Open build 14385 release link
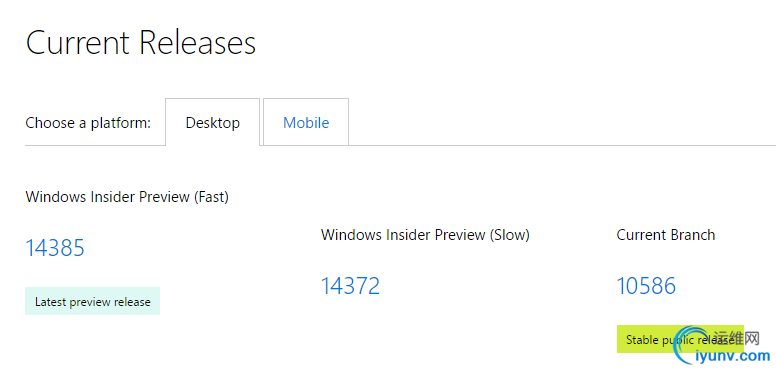 [x=55, y=248]
